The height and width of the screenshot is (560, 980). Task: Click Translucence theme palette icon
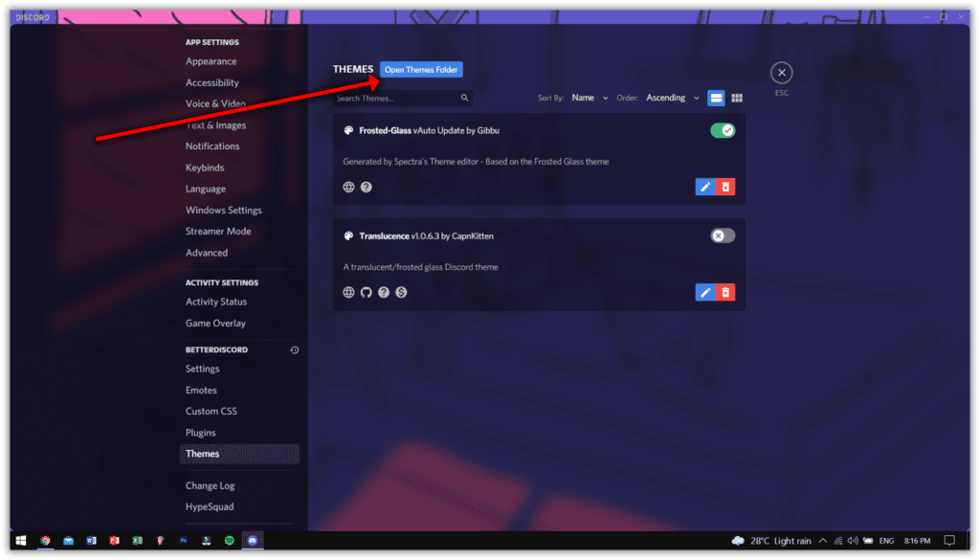tap(348, 235)
